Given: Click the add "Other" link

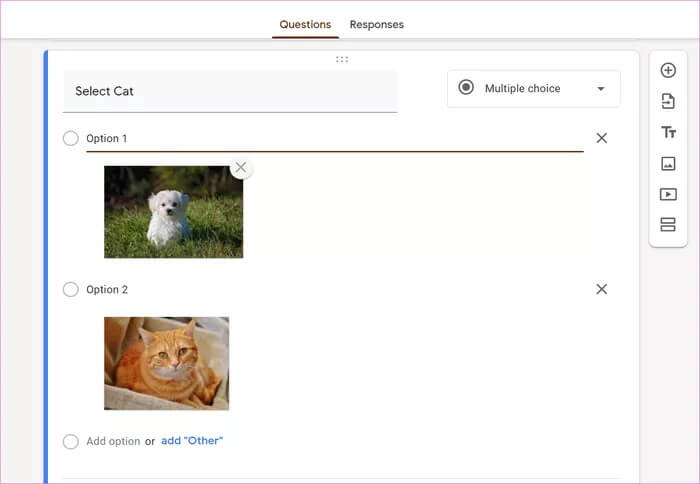Looking at the screenshot, I should (192, 441).
